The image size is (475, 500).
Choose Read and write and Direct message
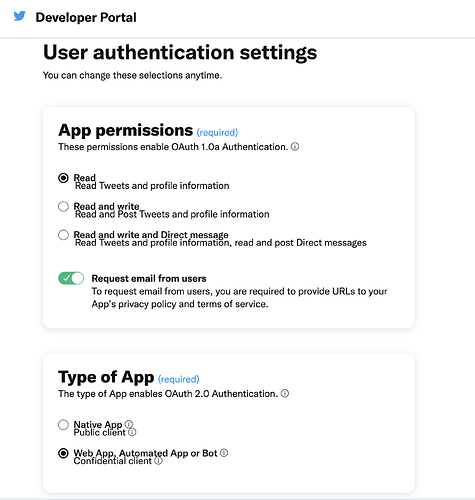(63, 235)
